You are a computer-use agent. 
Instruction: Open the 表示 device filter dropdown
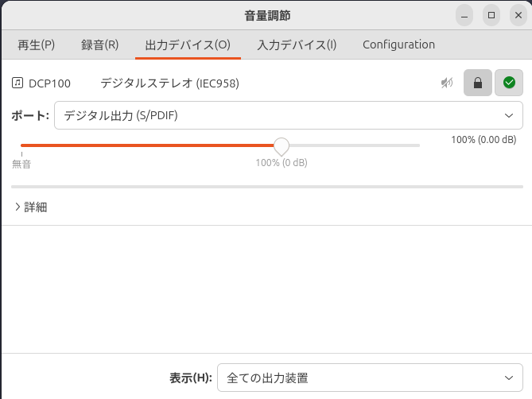click(x=370, y=378)
